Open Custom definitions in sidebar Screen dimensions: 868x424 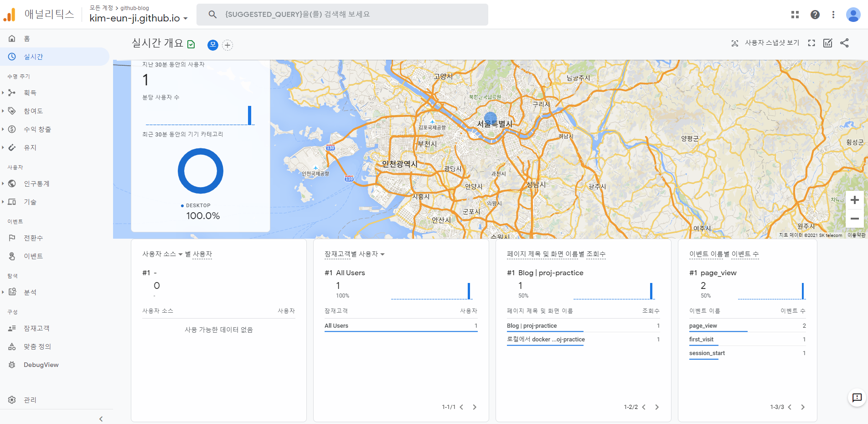coord(55,346)
